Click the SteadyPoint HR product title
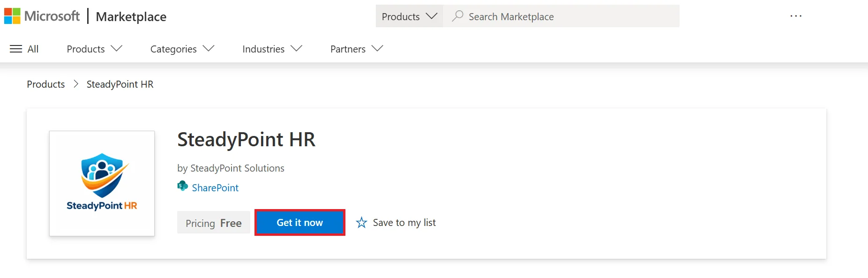This screenshot has height=278, width=868. 246,140
